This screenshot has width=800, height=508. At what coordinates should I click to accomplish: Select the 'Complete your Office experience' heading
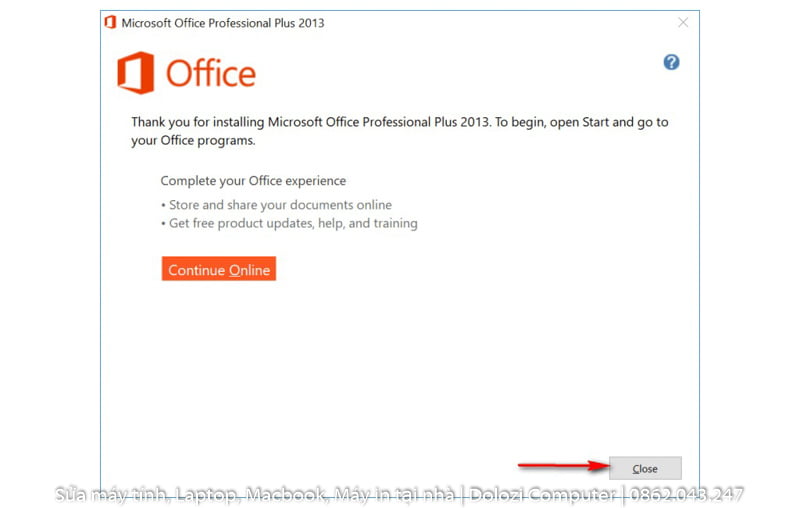tap(253, 181)
